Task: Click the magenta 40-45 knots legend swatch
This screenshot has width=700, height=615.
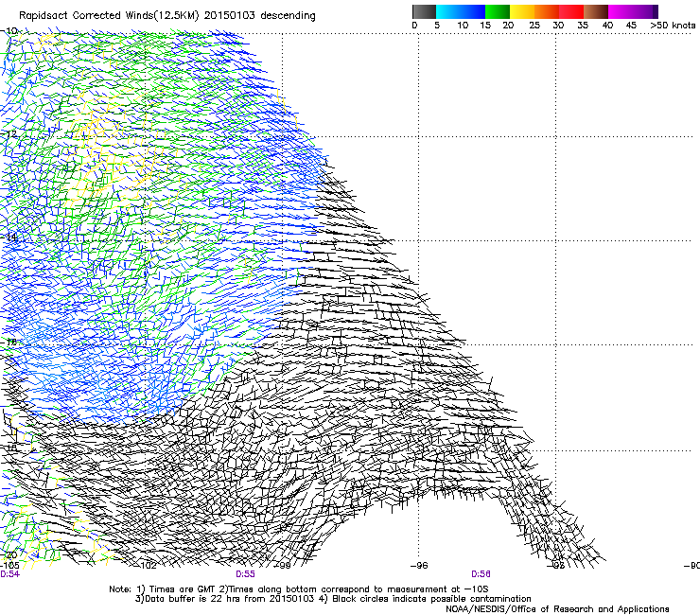Action: (621, 11)
